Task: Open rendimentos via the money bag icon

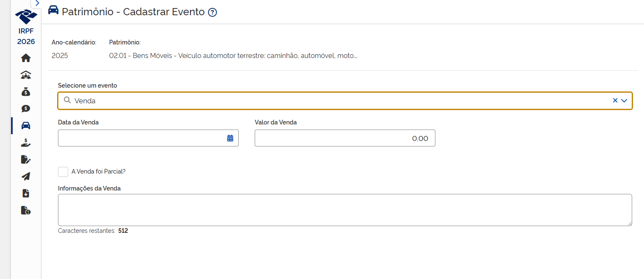Action: tap(25, 91)
